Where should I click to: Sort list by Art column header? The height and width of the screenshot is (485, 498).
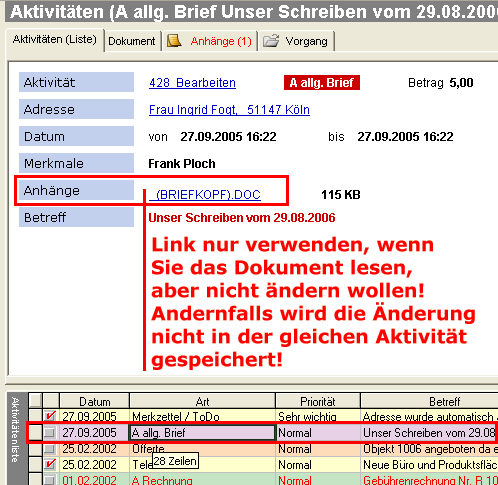(x=202, y=401)
